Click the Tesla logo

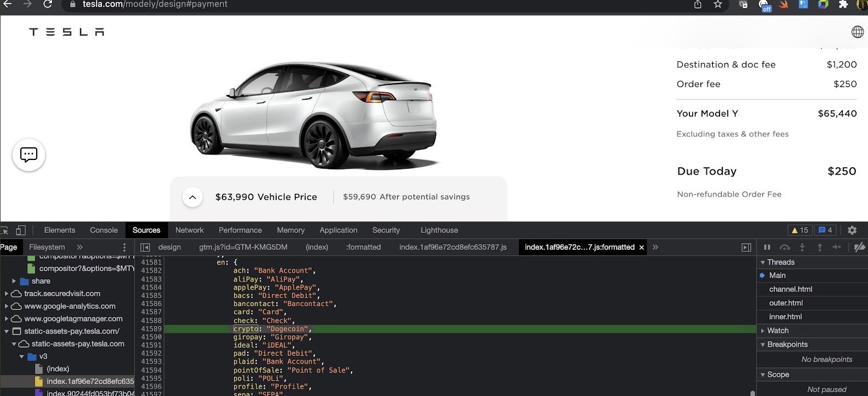(x=67, y=32)
